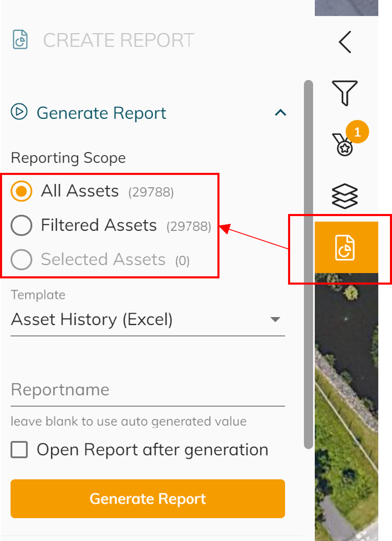This screenshot has width=392, height=541.
Task: Open the stacked layers panel
Action: pos(345,196)
